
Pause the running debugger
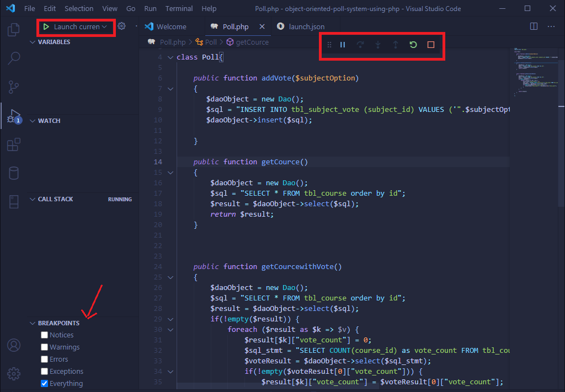[343, 45]
